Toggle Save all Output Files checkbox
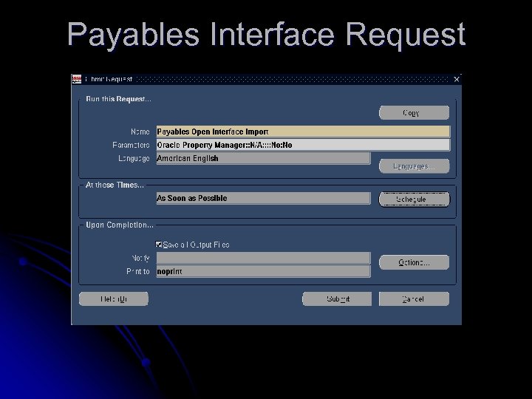Viewport: 532px width, 399px height. pyautogui.click(x=158, y=245)
